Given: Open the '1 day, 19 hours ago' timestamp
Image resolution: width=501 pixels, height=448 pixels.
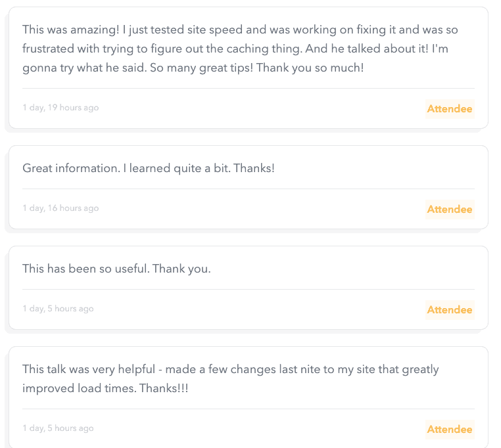Looking at the screenshot, I should (x=60, y=108).
